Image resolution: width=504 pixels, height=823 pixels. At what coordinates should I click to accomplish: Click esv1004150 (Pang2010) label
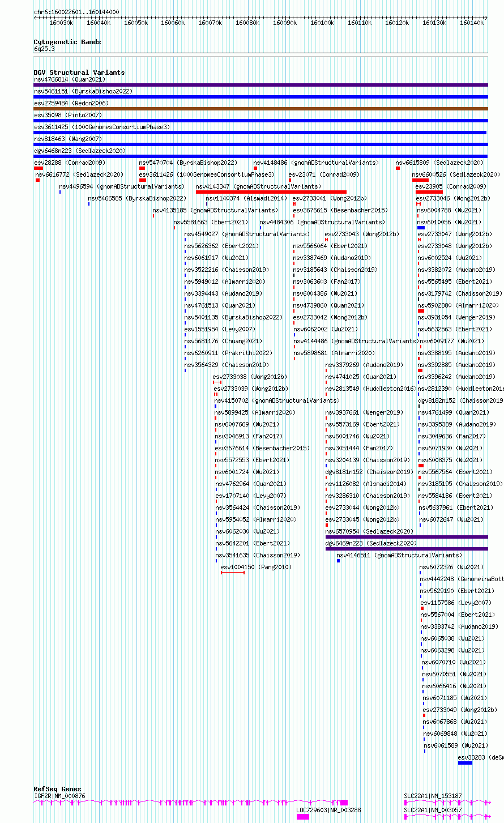256,567
